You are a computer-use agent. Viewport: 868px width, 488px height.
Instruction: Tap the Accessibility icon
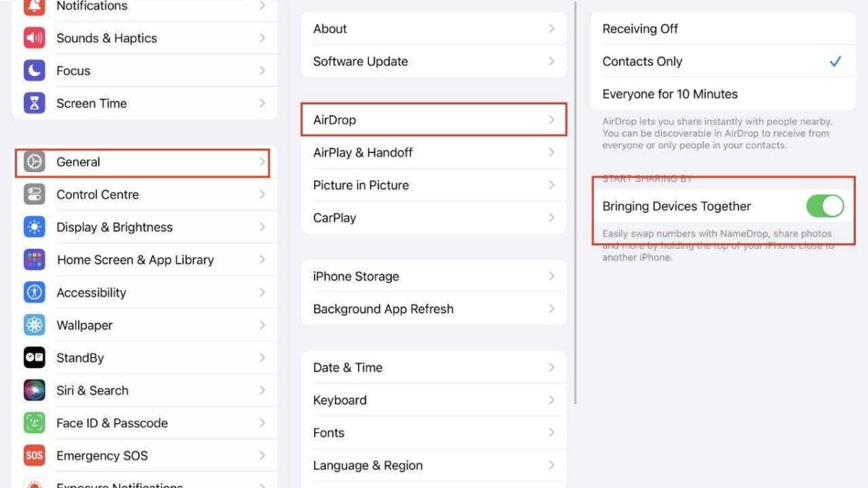pos(34,292)
